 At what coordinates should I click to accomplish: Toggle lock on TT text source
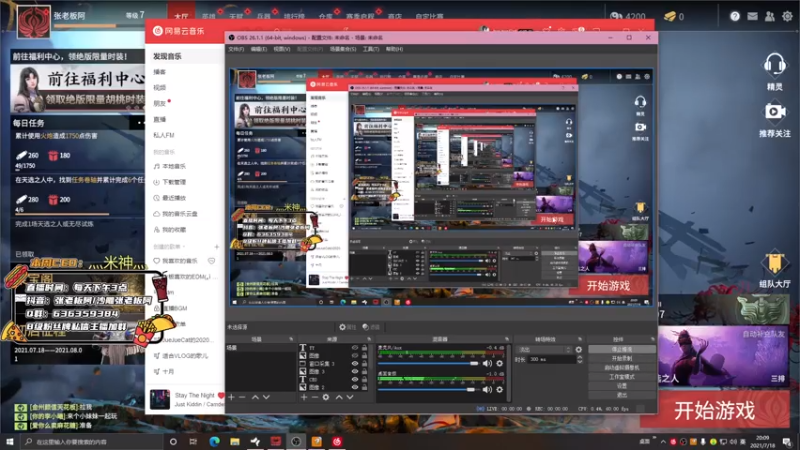pos(364,347)
